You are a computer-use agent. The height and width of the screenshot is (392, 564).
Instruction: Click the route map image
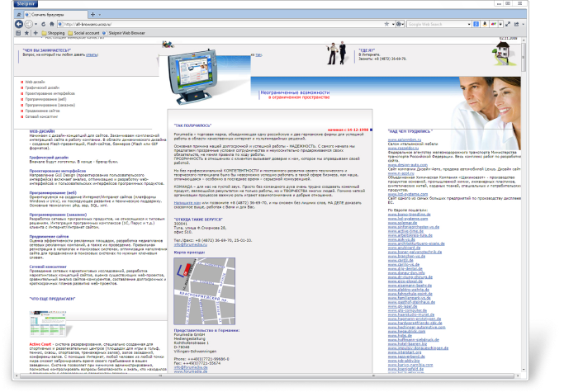[204, 291]
